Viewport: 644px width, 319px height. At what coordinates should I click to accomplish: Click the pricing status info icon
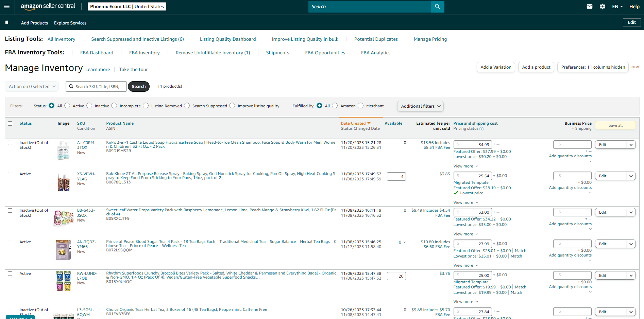[x=481, y=129]
